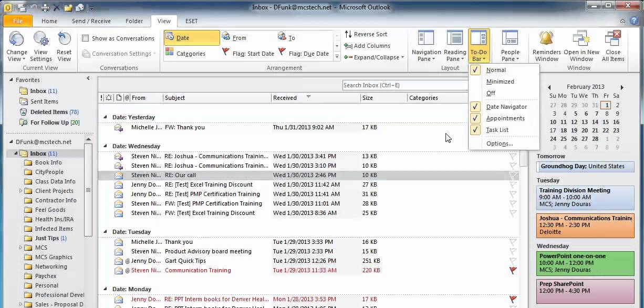Select the Normal To-Do Bar option
Viewport: 644px width, 308px height.
496,70
